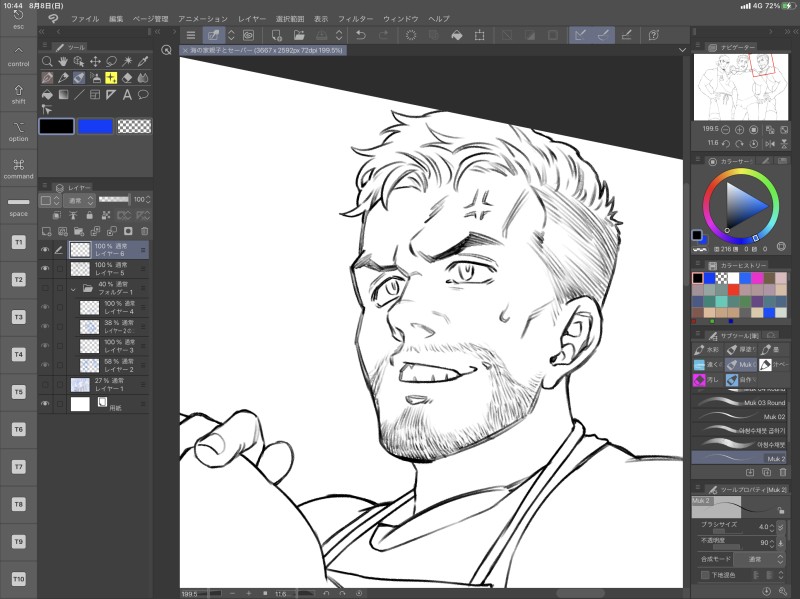
Task: Open the レイヤー menu
Action: [252, 19]
